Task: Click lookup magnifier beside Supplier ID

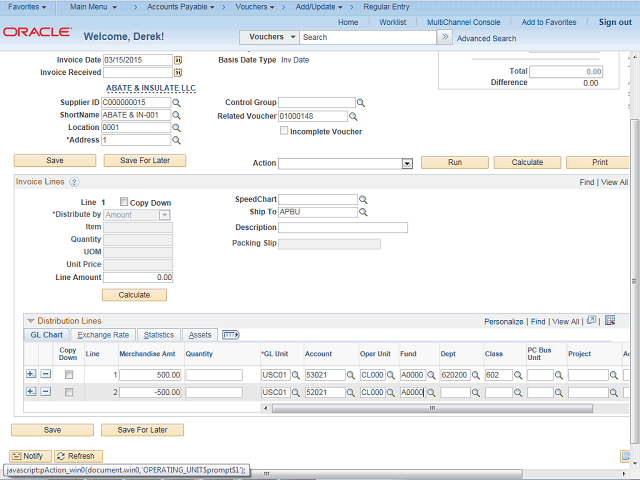Action: point(176,103)
